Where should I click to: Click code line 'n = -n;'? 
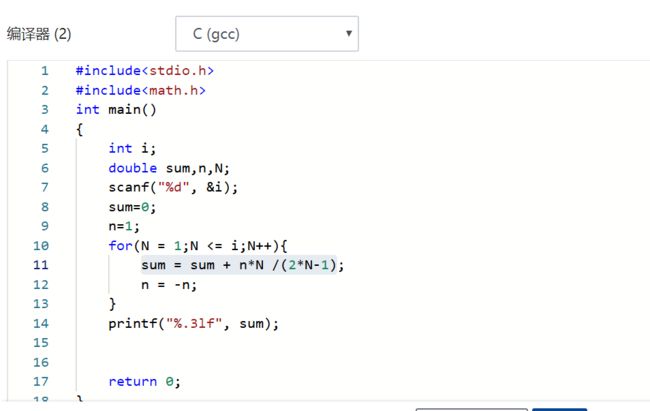pos(169,285)
